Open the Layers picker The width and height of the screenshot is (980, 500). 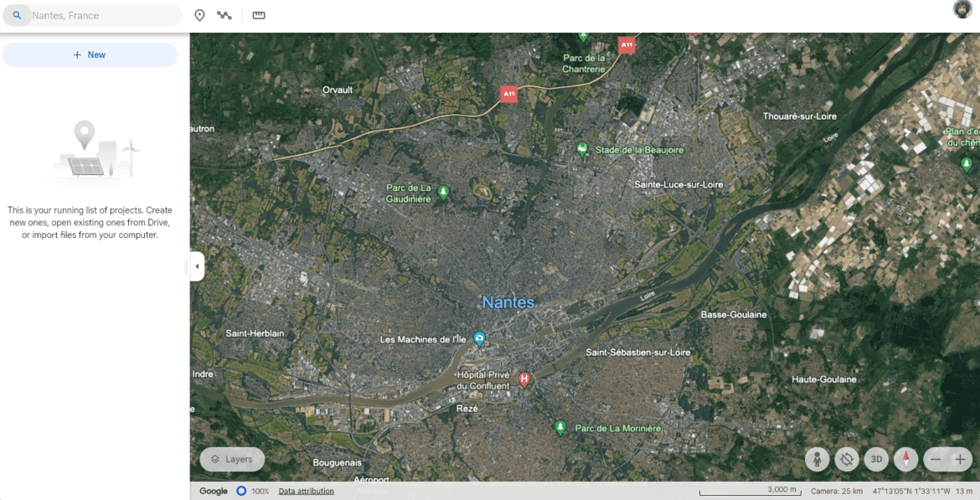click(232, 459)
